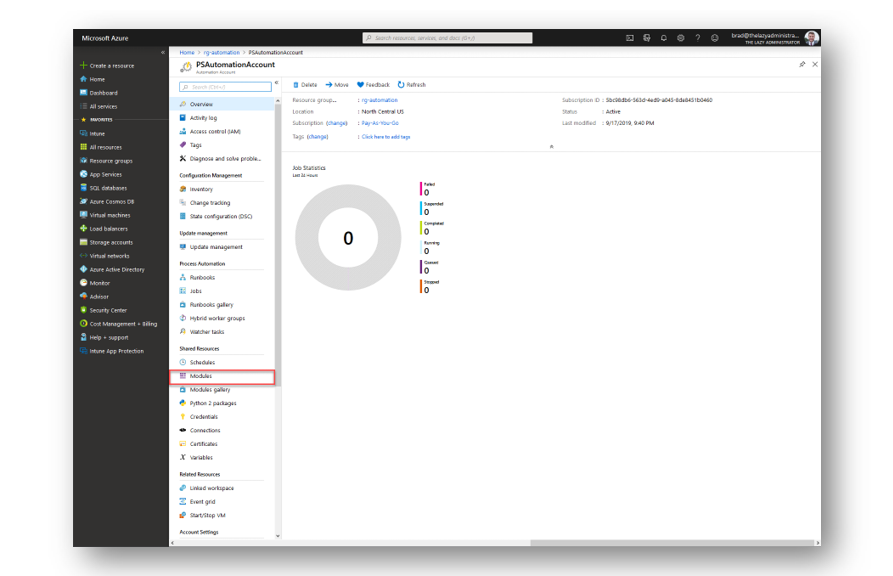Click 'Click here to add tags' link
Viewport: 893px width, 576px height.
pos(386,137)
